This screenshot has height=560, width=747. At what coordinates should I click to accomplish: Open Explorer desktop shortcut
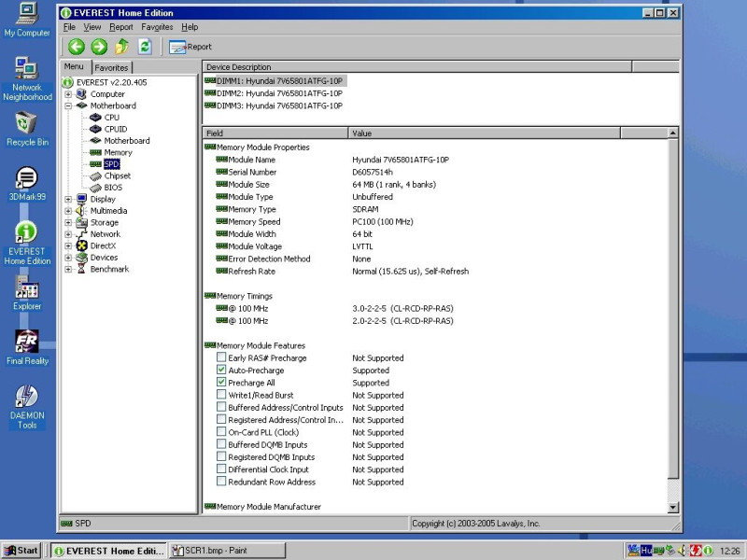[x=27, y=293]
